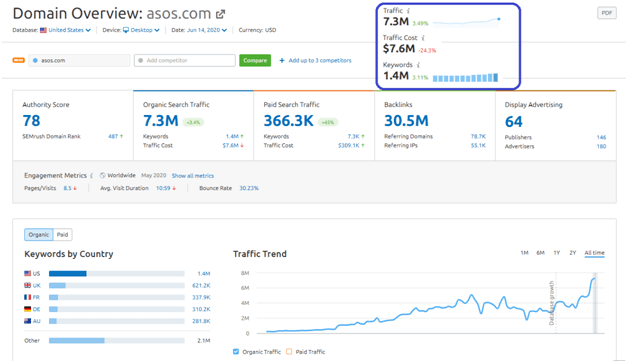
Task: Open the Device Desktop dropdown
Action: [x=141, y=30]
